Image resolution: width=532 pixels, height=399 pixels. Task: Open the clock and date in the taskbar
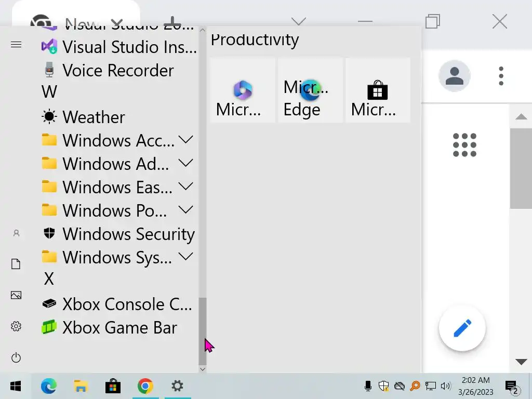[476, 386]
